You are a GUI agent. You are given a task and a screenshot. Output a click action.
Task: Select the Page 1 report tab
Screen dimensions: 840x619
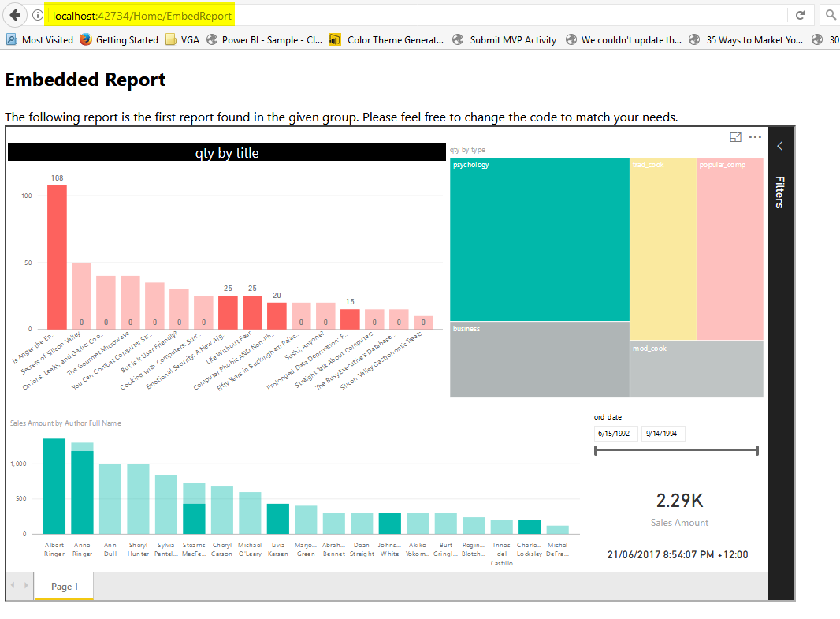tap(65, 587)
